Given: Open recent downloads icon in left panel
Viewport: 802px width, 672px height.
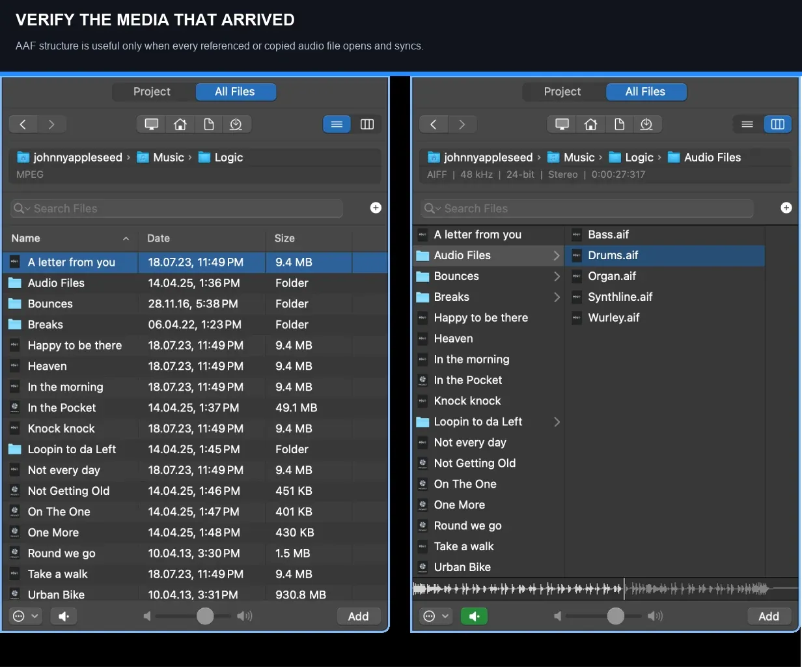Looking at the screenshot, I should coord(237,124).
